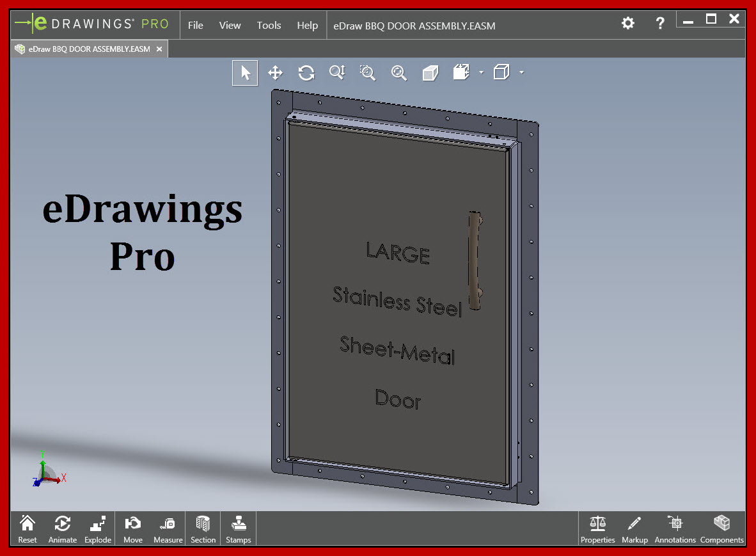Click the question mark help icon
Image resolution: width=756 pixels, height=556 pixels.
(660, 22)
